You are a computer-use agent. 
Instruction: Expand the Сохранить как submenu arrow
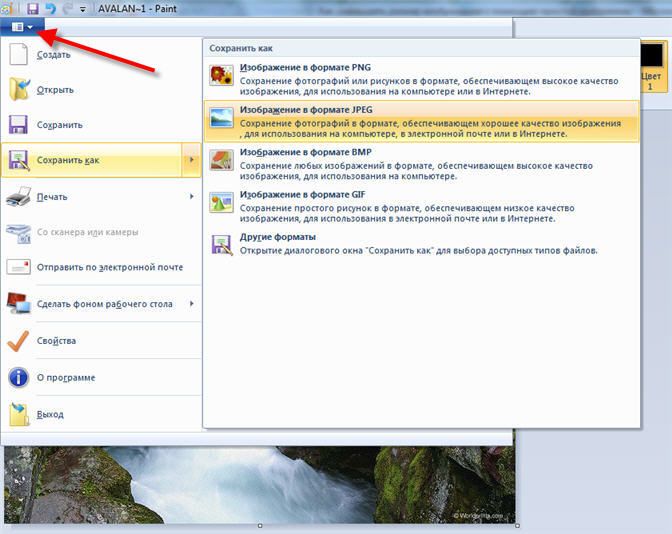pos(192,160)
